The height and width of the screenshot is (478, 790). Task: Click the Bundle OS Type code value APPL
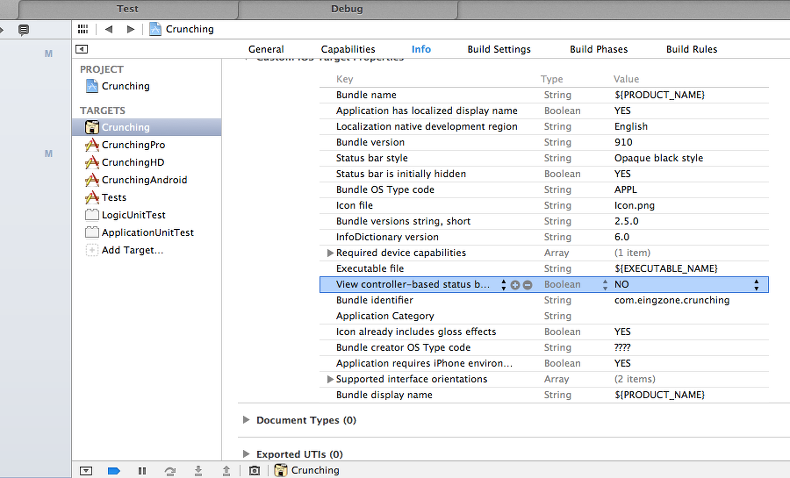625,190
